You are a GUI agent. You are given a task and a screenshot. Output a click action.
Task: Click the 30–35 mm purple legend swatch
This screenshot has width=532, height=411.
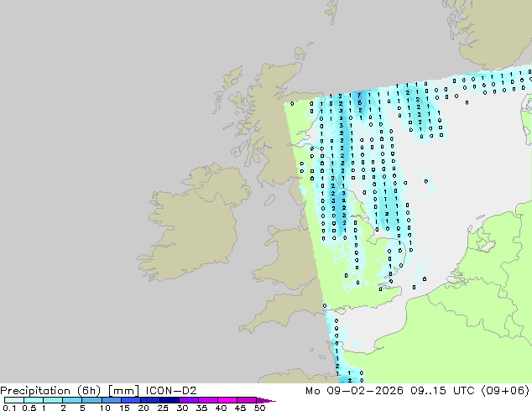tap(188, 400)
